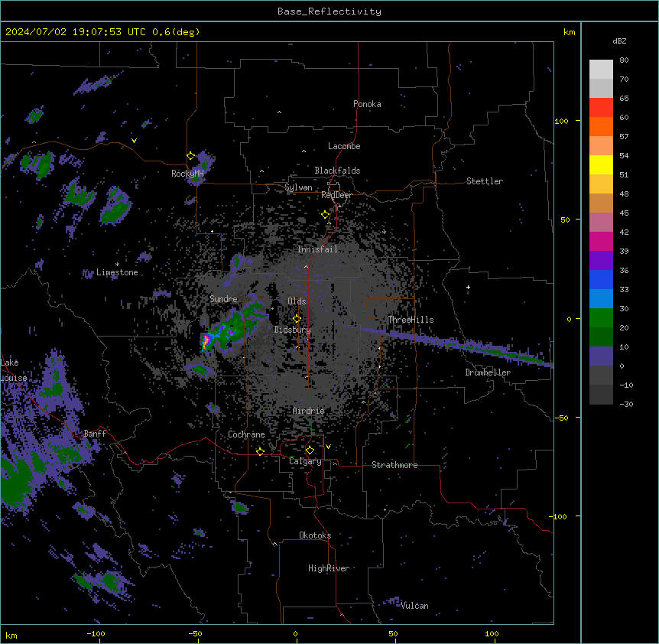This screenshot has height=644, width=659.
Task: Click the Olds town label
Action: pyautogui.click(x=297, y=301)
